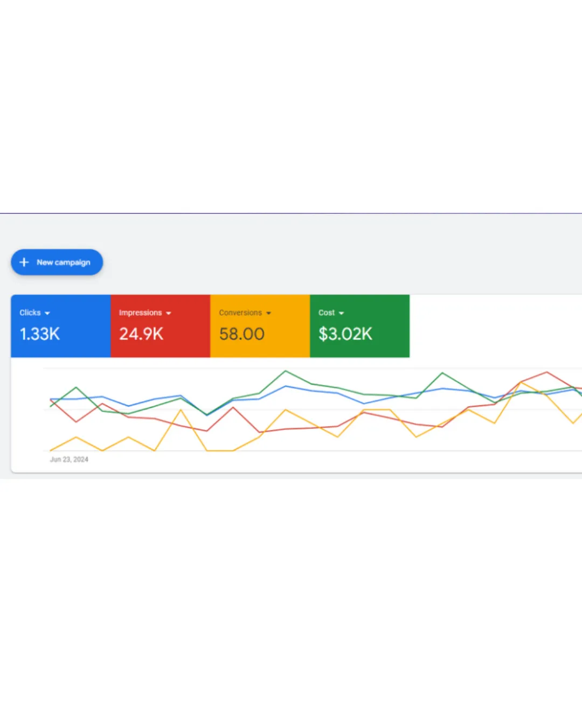Viewport: 582px width, 728px height.
Task: Click the blue line's starting point
Action: (x=51, y=399)
